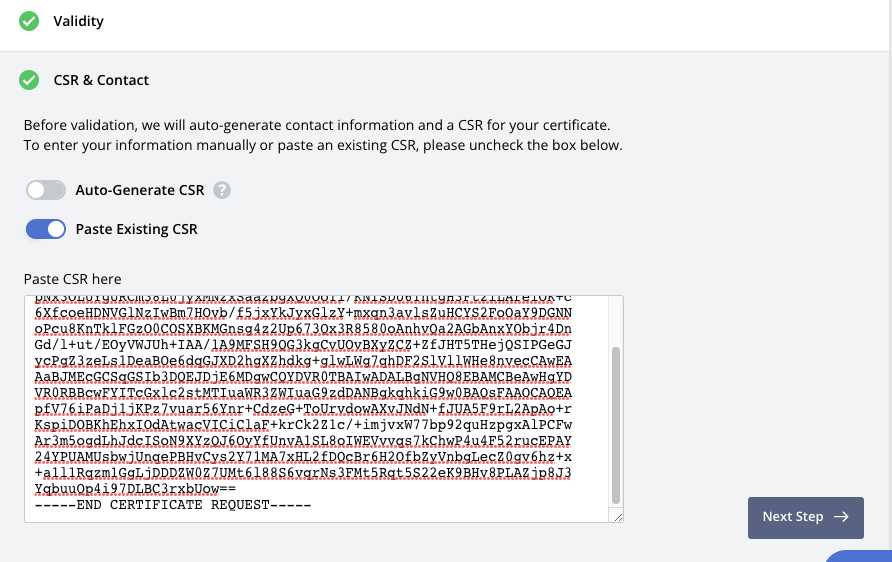Disable the Paste Existing CSR switch
The image size is (892, 562).
click(46, 229)
